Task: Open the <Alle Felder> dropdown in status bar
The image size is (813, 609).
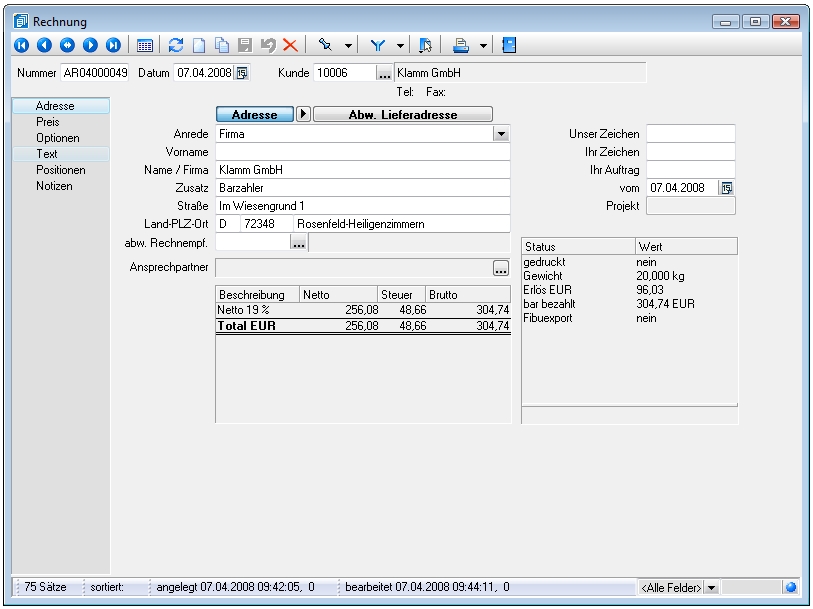Action: (x=711, y=588)
